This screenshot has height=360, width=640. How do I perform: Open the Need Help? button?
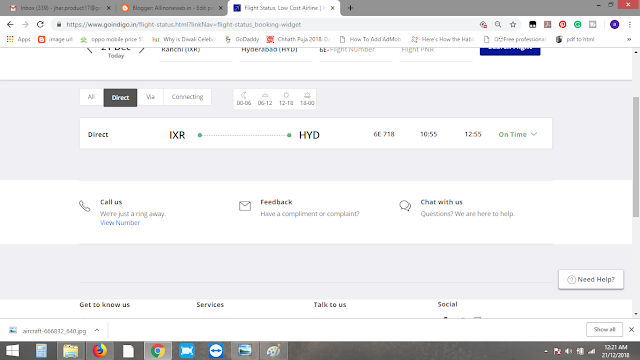tap(591, 280)
